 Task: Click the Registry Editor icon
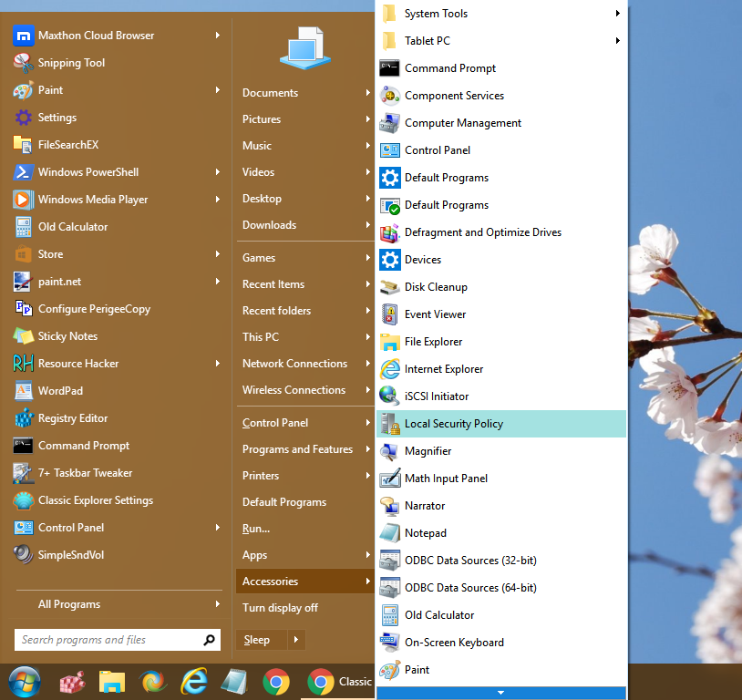23,418
